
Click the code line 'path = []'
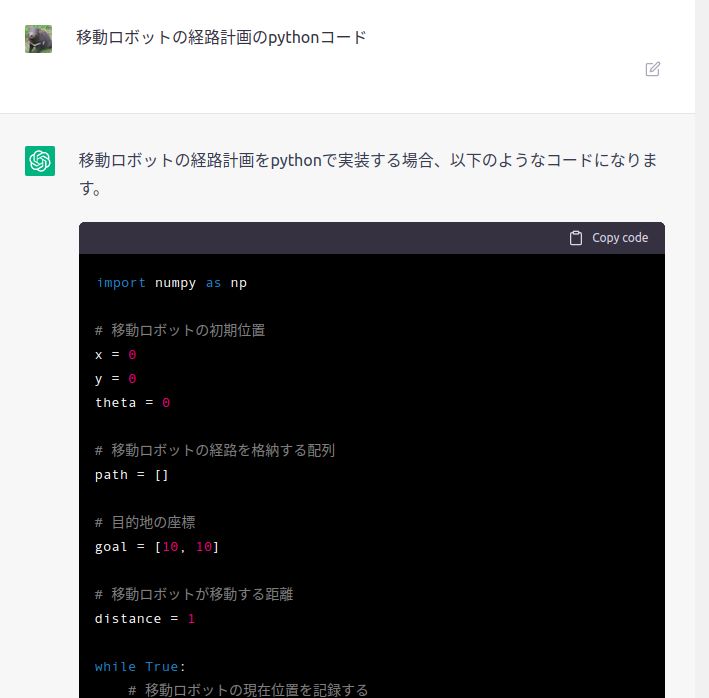132,475
